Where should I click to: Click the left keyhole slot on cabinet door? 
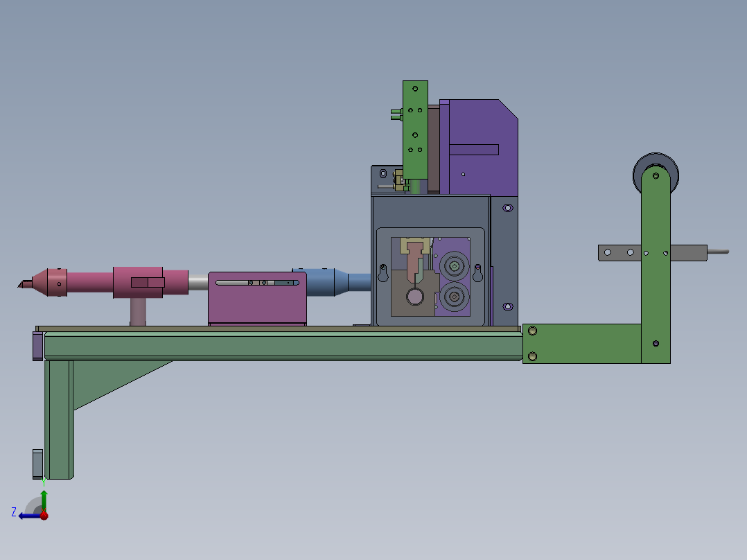383,274
